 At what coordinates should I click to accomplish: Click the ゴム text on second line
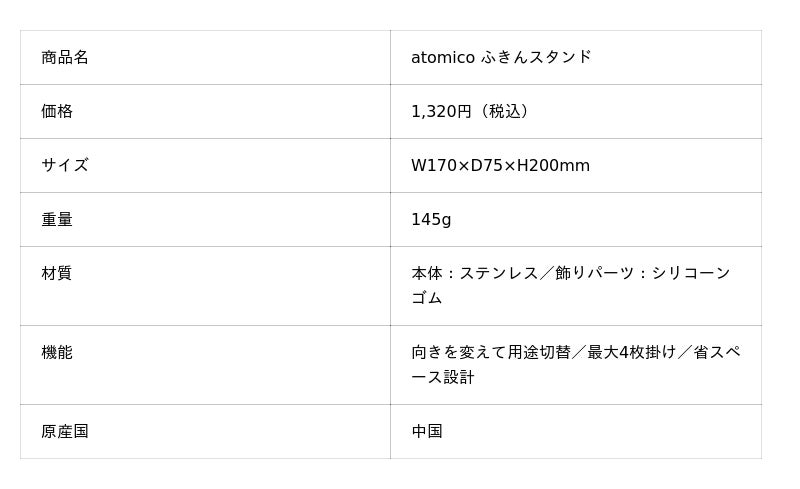(x=427, y=298)
